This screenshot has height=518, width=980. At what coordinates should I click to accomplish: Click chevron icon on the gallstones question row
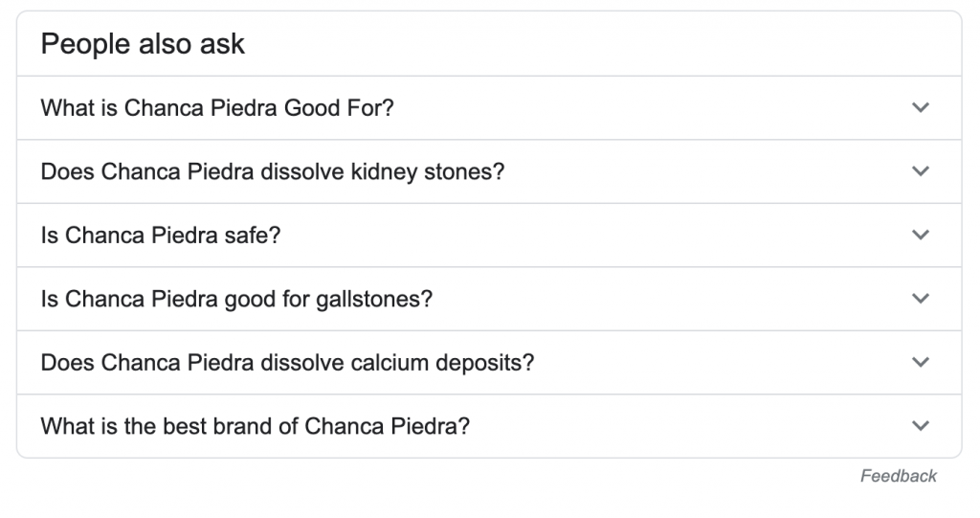pos(920,299)
